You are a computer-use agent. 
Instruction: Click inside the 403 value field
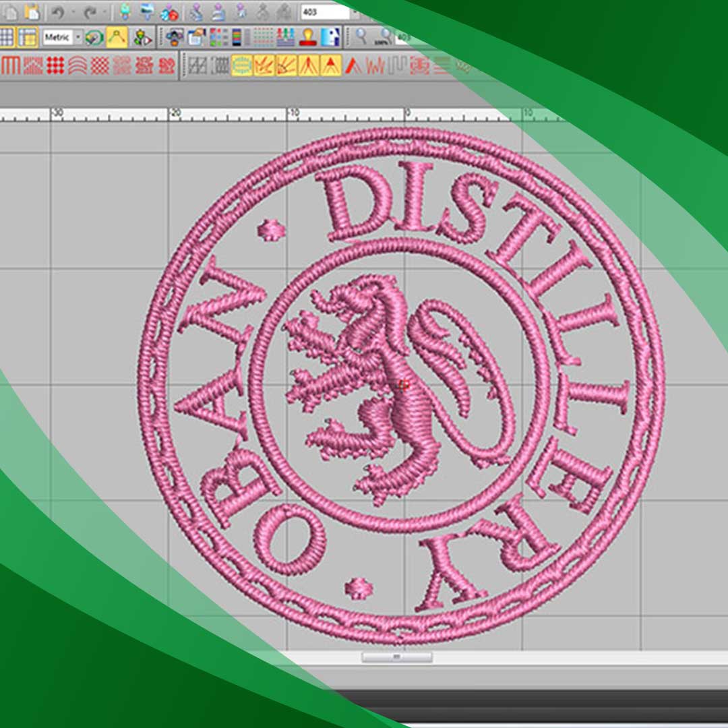pyautogui.click(x=324, y=12)
